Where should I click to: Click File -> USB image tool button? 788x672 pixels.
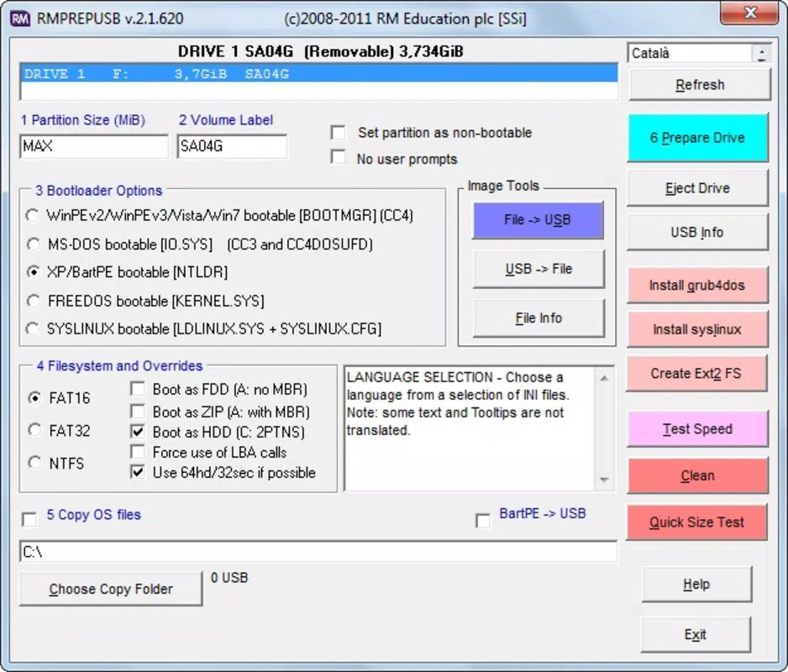point(538,219)
